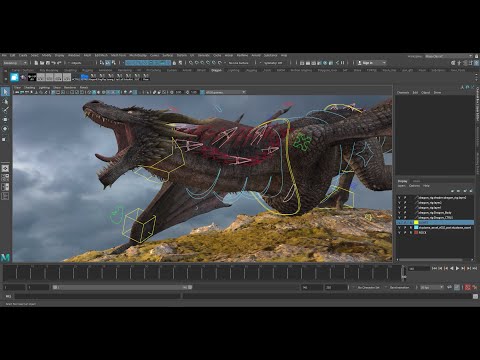Toggle playback P on the Dragon_Body layer
The width and height of the screenshot is (480, 360).
(405, 212)
